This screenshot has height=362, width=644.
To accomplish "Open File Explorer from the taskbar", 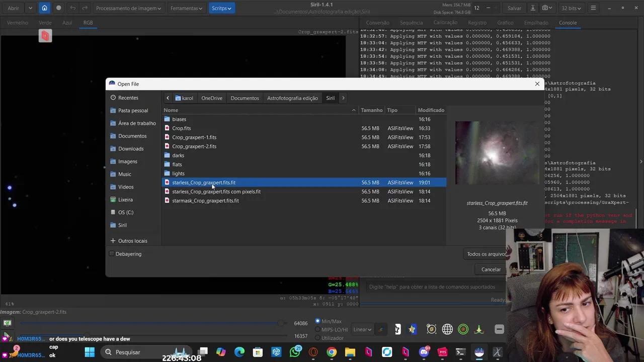I will coord(350,352).
